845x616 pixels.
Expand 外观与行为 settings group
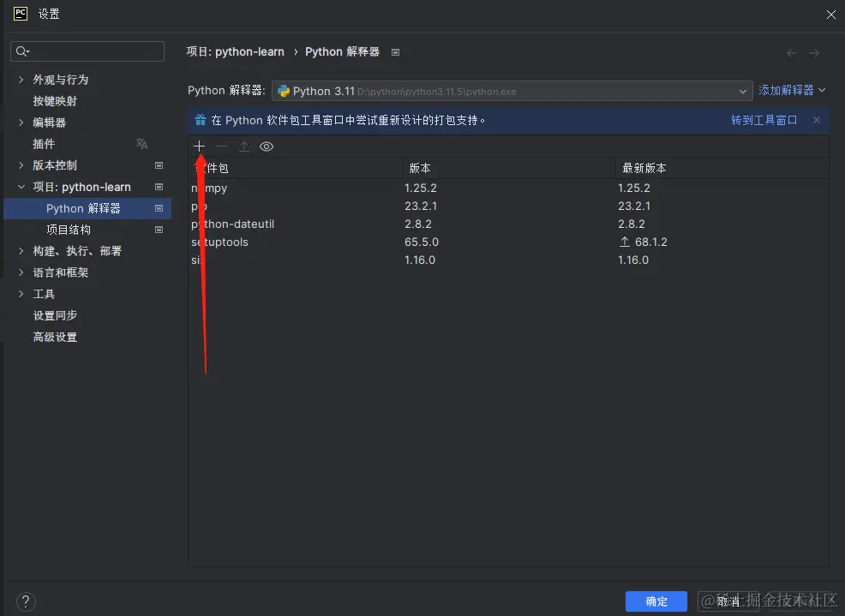(21, 80)
